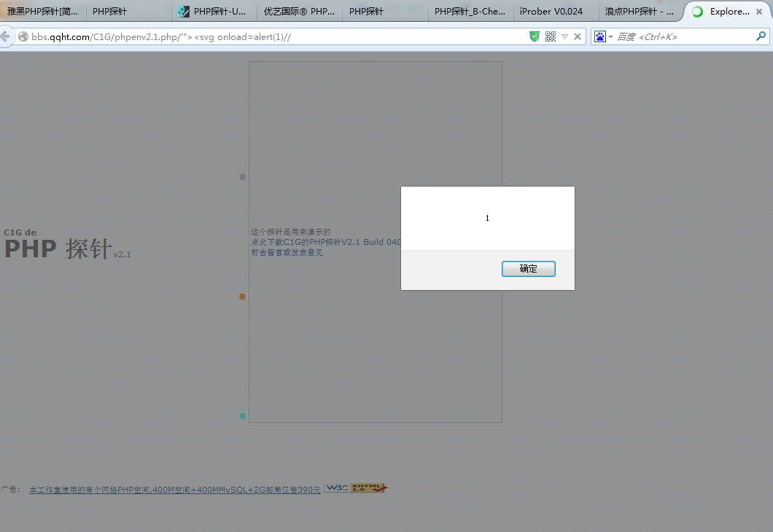
Task: Switch to the 浪点PHP探针 tab
Action: [640, 12]
